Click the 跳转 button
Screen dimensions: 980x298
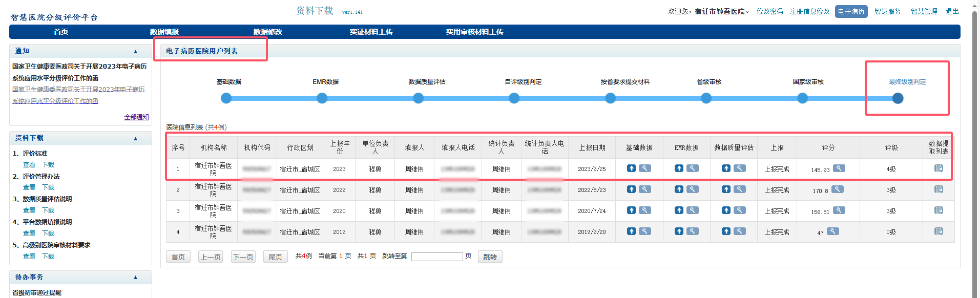[490, 257]
